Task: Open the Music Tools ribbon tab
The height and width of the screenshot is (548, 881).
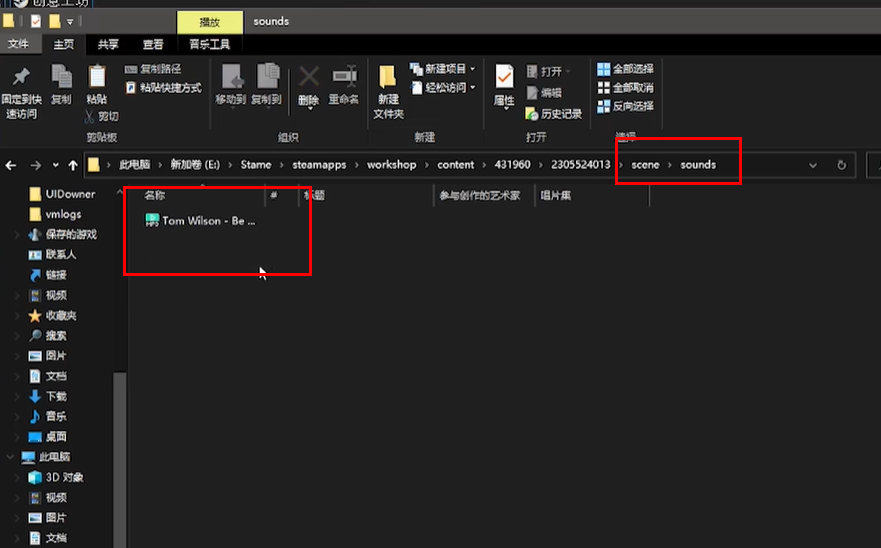Action: point(210,44)
